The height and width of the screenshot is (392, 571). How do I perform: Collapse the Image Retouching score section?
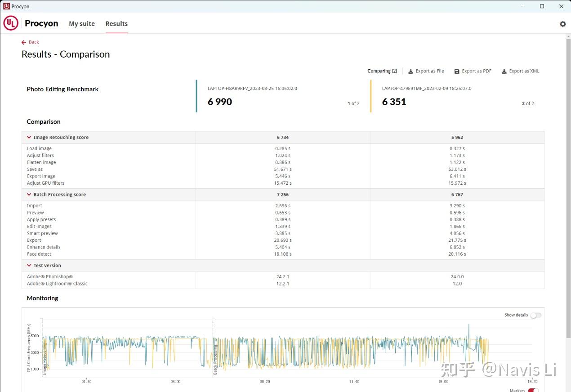click(29, 138)
